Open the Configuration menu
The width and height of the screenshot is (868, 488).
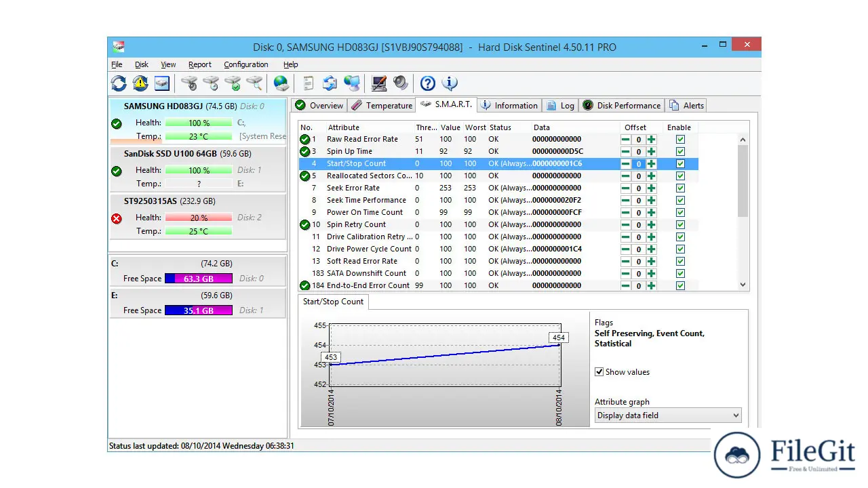pyautogui.click(x=246, y=64)
